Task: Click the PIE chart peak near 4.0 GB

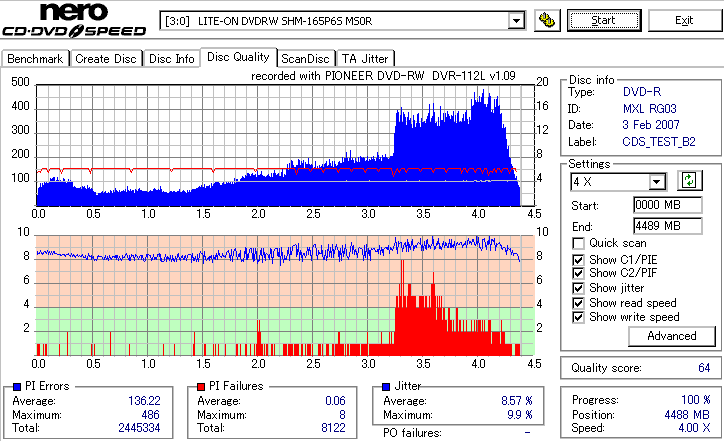Action: pos(483,91)
